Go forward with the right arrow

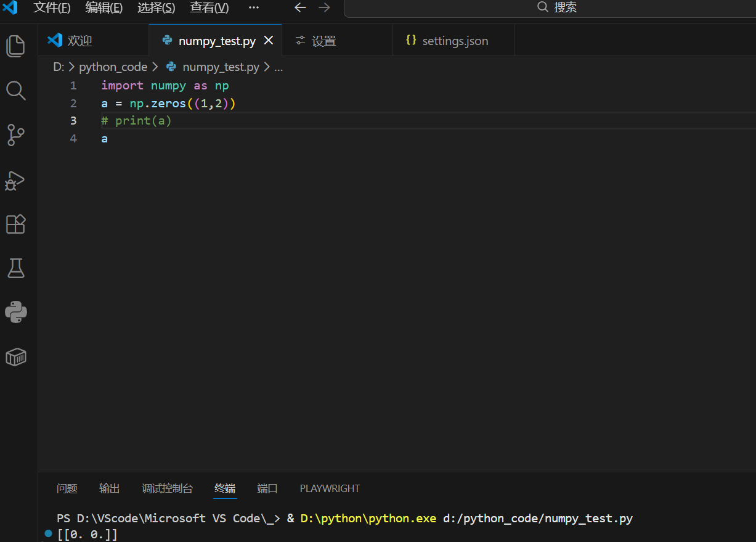pos(324,8)
